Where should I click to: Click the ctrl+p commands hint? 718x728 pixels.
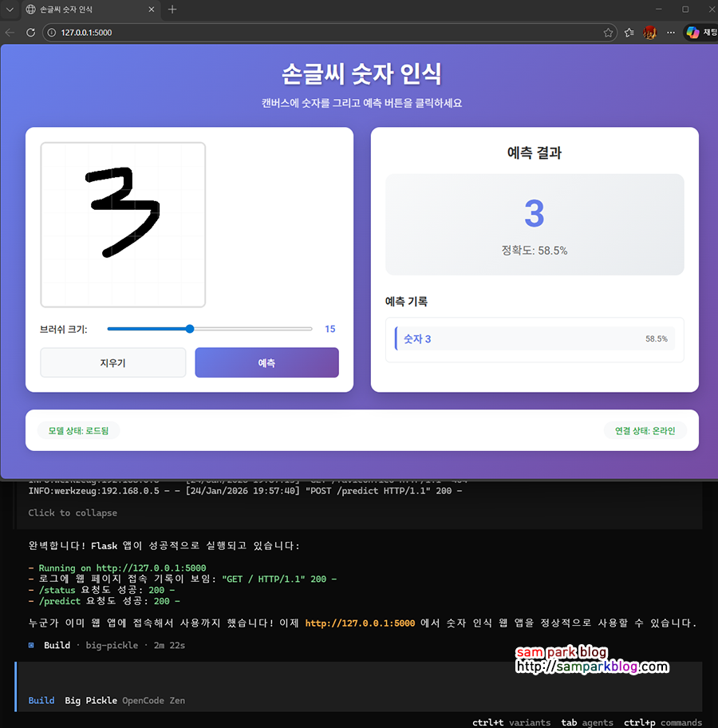click(663, 722)
